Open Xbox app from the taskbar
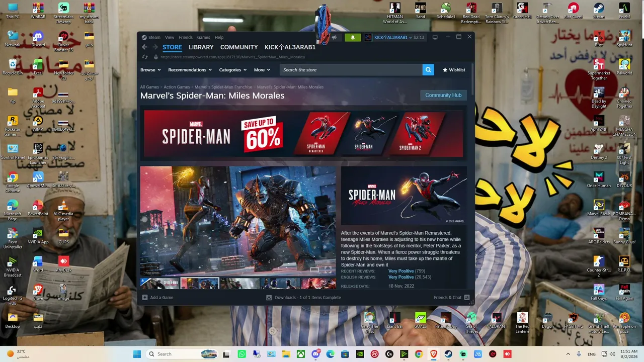The width and height of the screenshot is (644, 362). [x=300, y=354]
